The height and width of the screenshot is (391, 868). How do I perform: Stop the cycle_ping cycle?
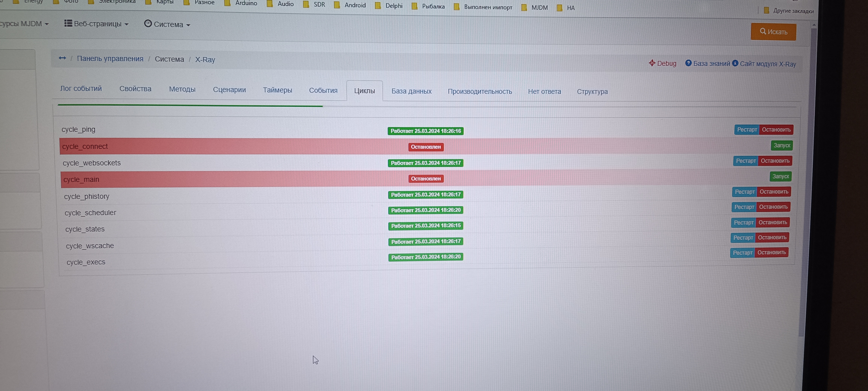(x=776, y=130)
